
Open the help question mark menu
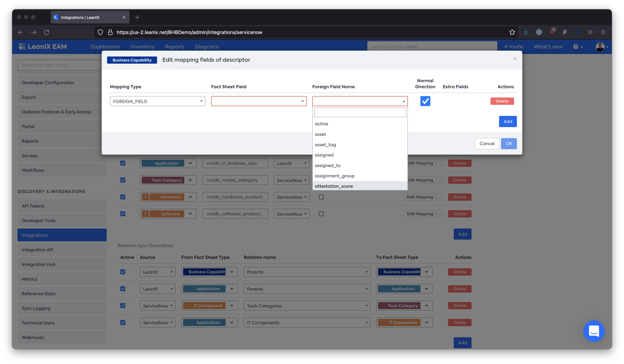(x=578, y=47)
